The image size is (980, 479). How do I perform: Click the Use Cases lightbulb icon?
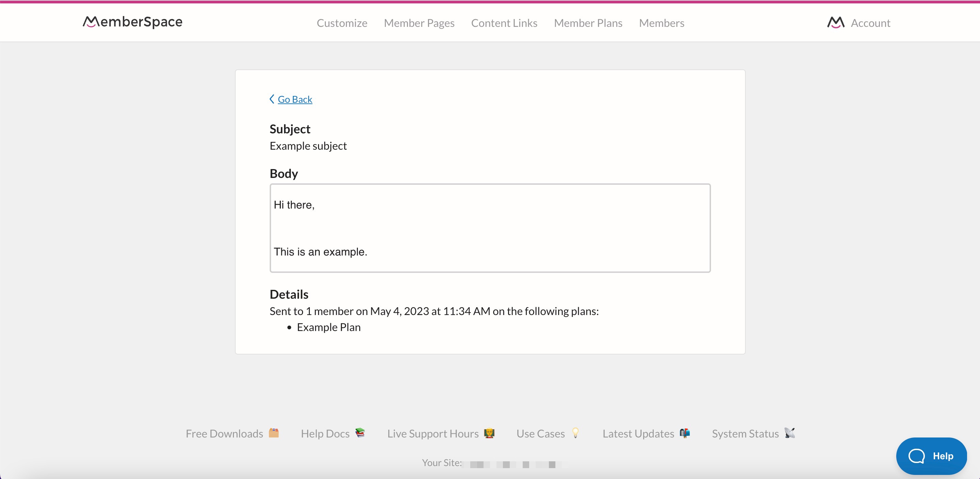click(575, 433)
